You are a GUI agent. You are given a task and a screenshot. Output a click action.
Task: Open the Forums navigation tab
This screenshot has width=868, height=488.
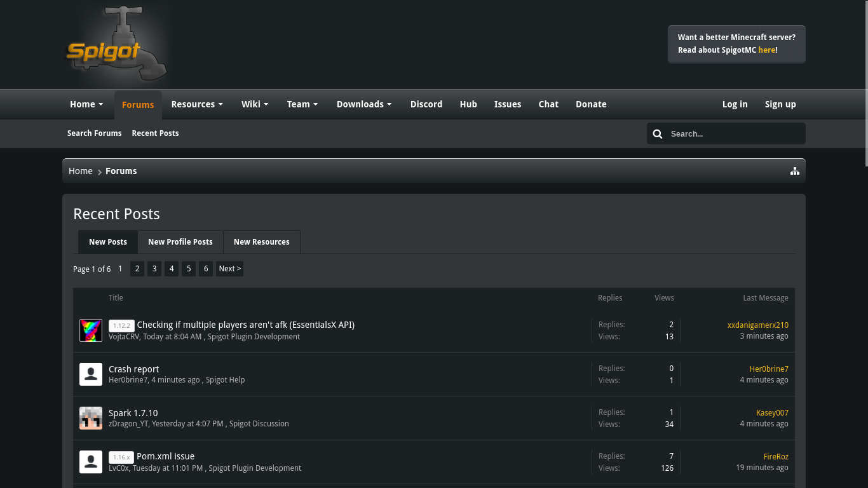point(138,105)
